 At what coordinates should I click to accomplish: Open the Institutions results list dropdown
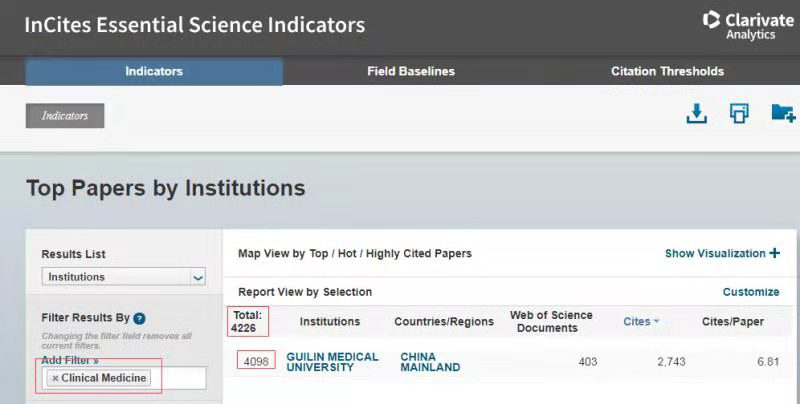pyautogui.click(x=123, y=277)
